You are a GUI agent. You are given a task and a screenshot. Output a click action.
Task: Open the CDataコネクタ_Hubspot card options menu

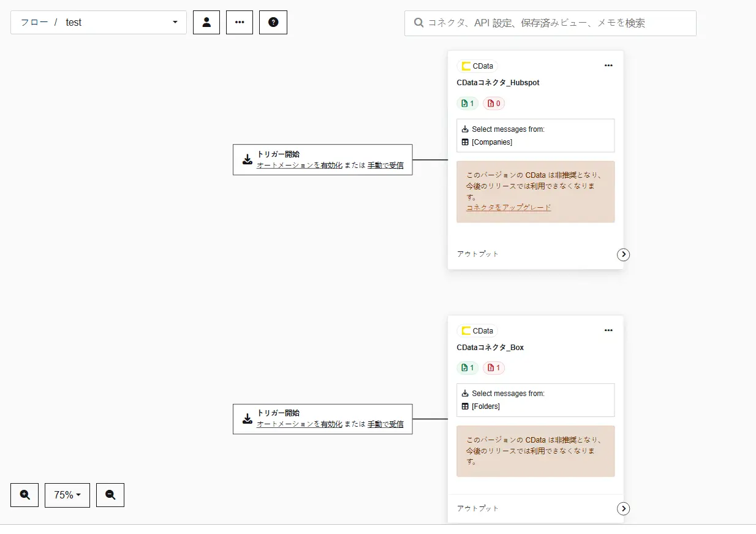pyautogui.click(x=608, y=66)
